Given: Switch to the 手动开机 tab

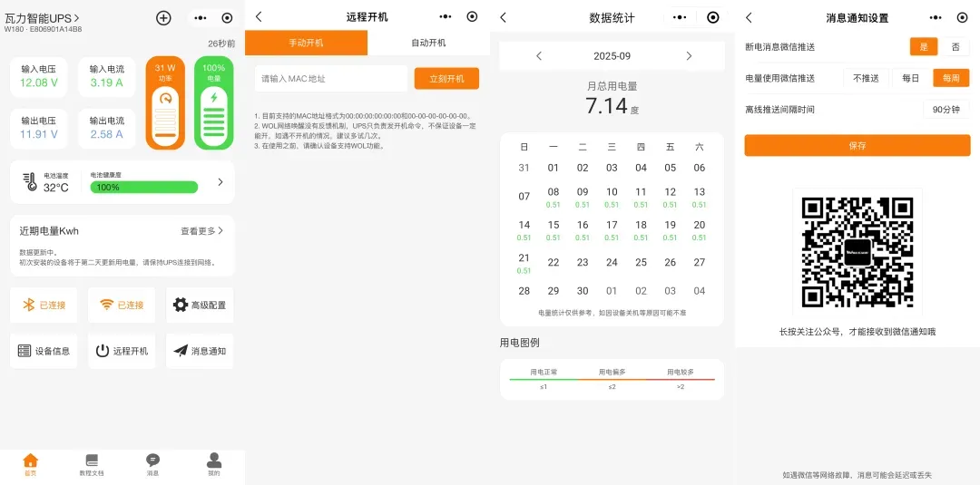Looking at the screenshot, I should pos(306,43).
